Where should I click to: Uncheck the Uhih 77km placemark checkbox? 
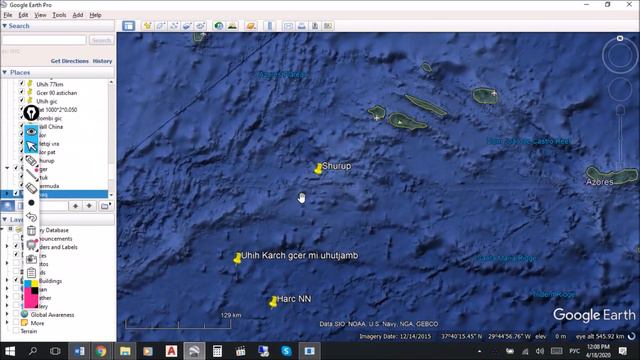[22, 84]
